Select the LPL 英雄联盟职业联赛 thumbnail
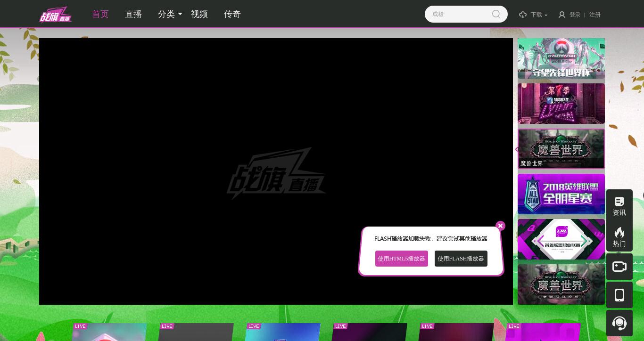Viewport: 644px width, 341px height. tap(561, 239)
